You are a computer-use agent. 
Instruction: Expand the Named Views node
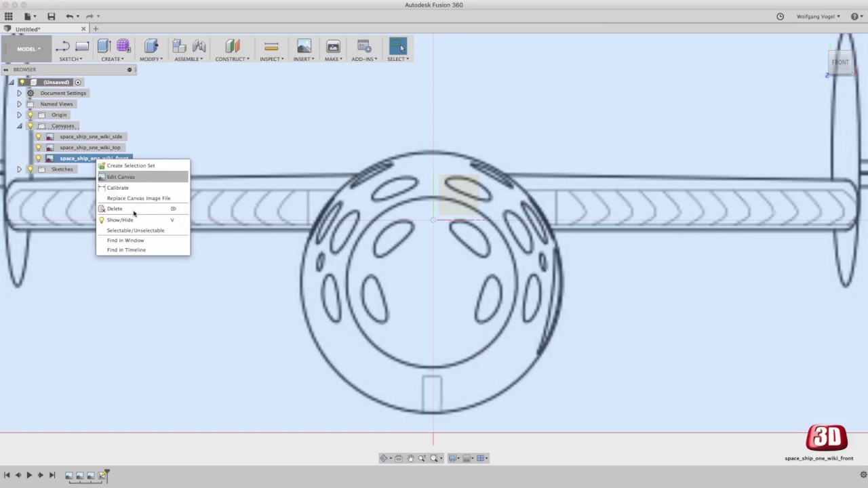pyautogui.click(x=19, y=104)
